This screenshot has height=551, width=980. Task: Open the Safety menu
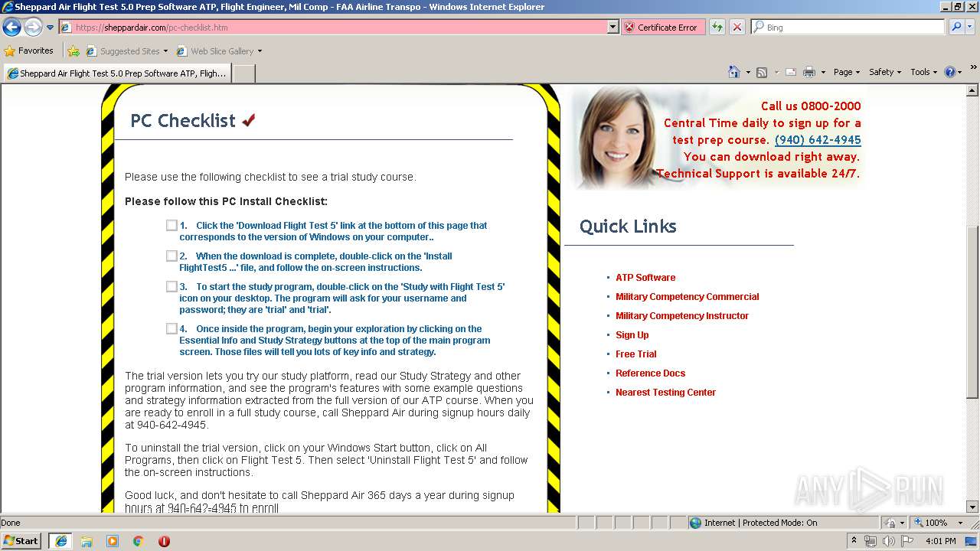(885, 72)
